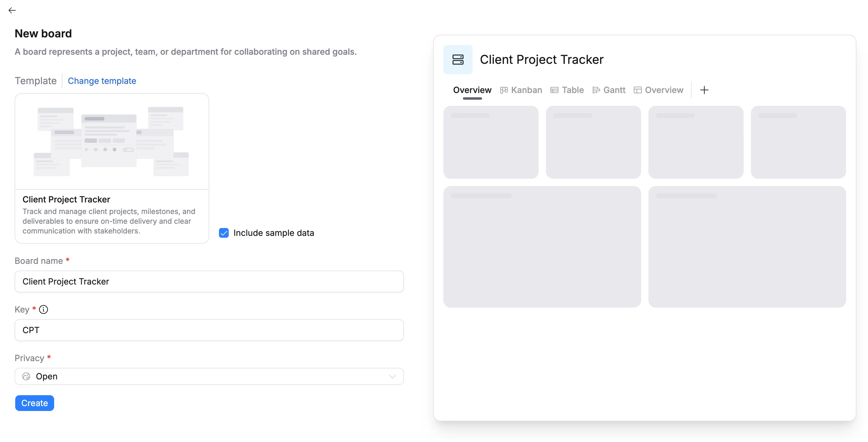The width and height of the screenshot is (868, 442).
Task: Click the Key input field containing CPT
Action: tap(209, 330)
